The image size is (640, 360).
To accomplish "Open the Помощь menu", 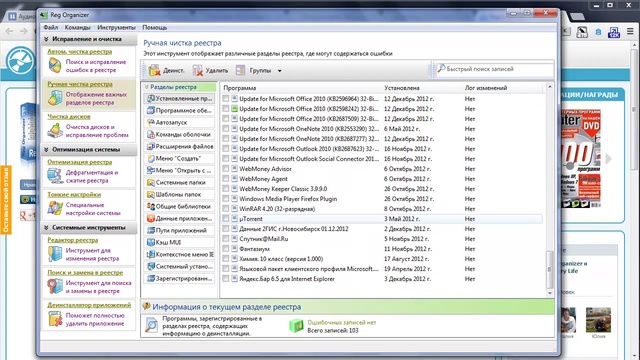I will tap(155, 27).
